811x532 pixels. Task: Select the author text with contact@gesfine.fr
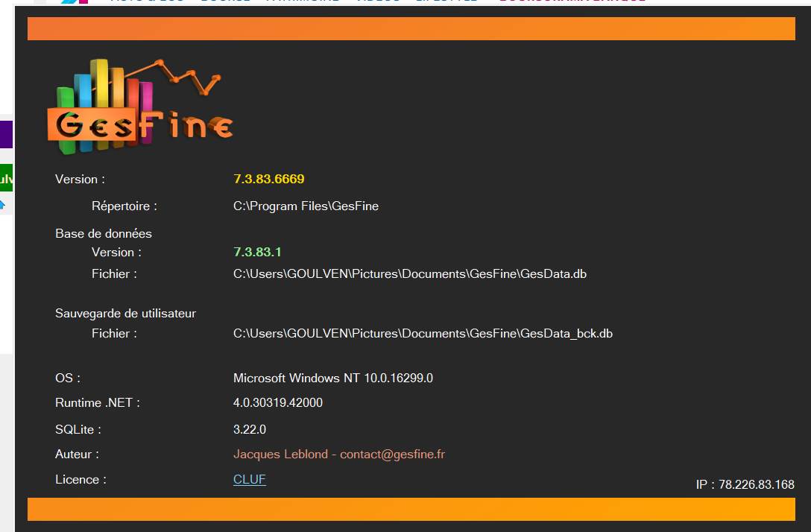point(338,454)
